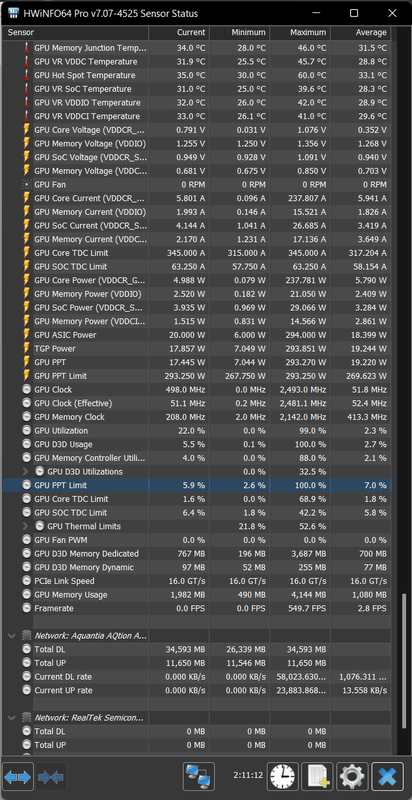The width and height of the screenshot is (412, 800).
Task: Select the GPU Clock 498.0 MHz row
Action: [197, 390]
